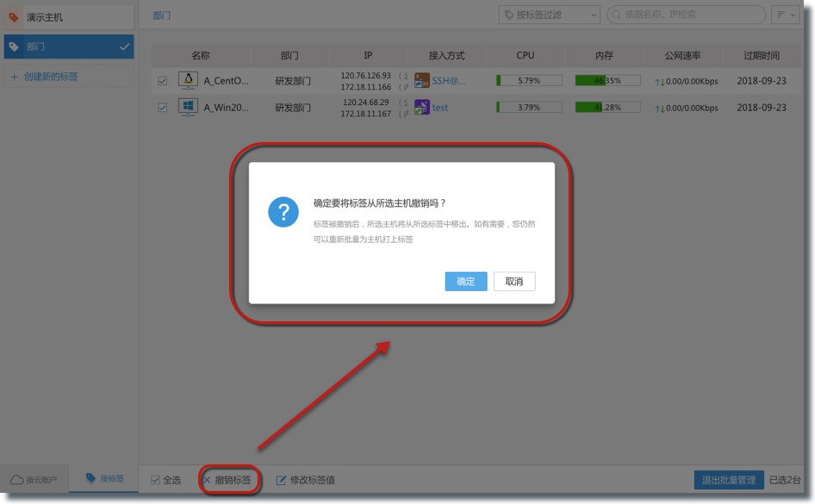This screenshot has height=504, width=815.
Task: Switch to the 按标签 tab
Action: point(104,479)
